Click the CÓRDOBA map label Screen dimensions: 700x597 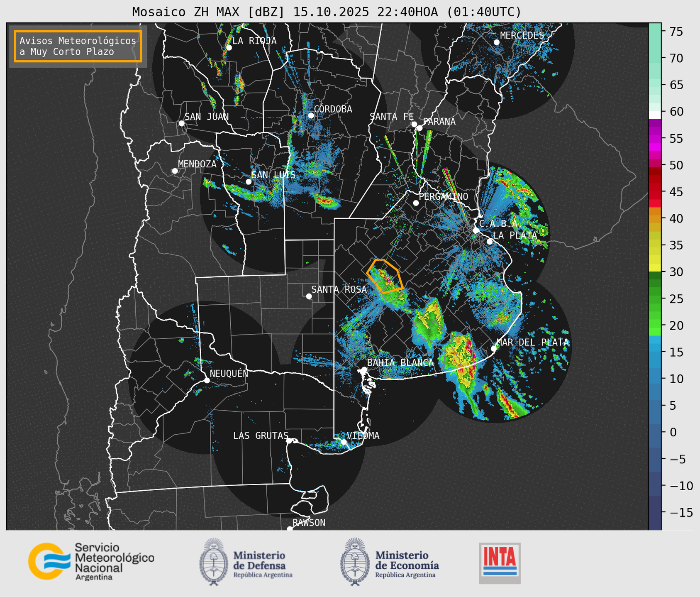(x=333, y=109)
